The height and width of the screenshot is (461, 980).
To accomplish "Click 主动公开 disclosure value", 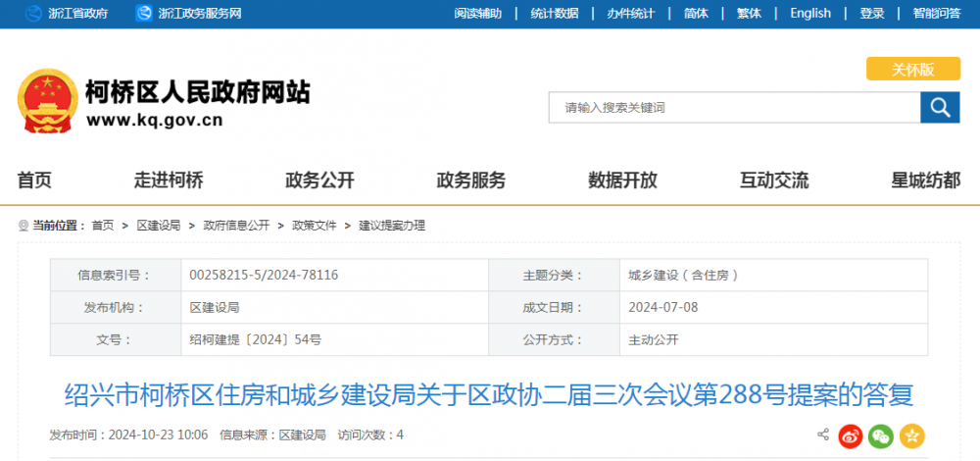I will coord(653,339).
